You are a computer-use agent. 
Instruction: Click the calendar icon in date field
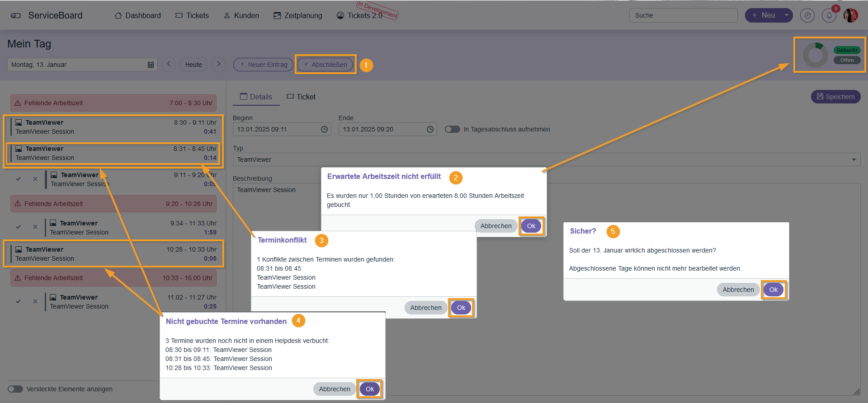click(x=151, y=65)
